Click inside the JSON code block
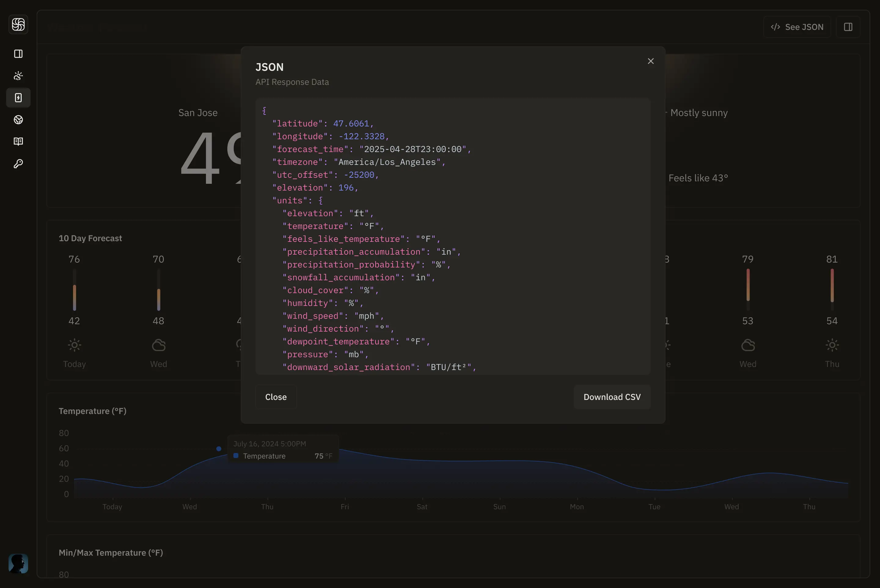Viewport: 880px width, 588px height. coord(453,236)
